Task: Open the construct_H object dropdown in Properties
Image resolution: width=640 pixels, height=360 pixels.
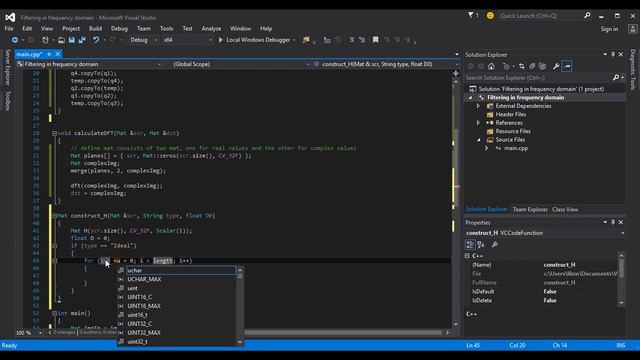Action: (x=622, y=233)
